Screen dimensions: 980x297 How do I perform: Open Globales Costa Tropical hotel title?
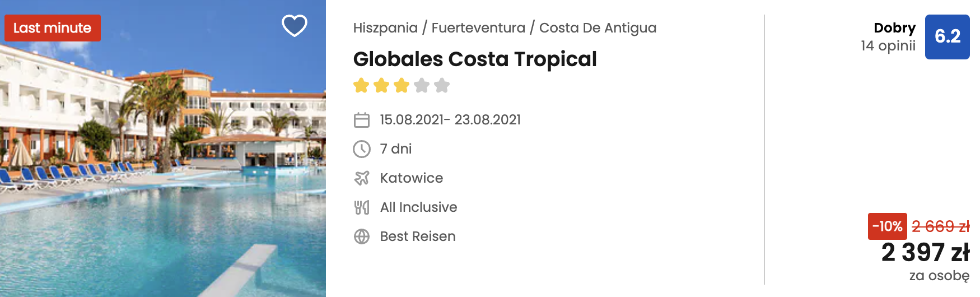(x=475, y=59)
